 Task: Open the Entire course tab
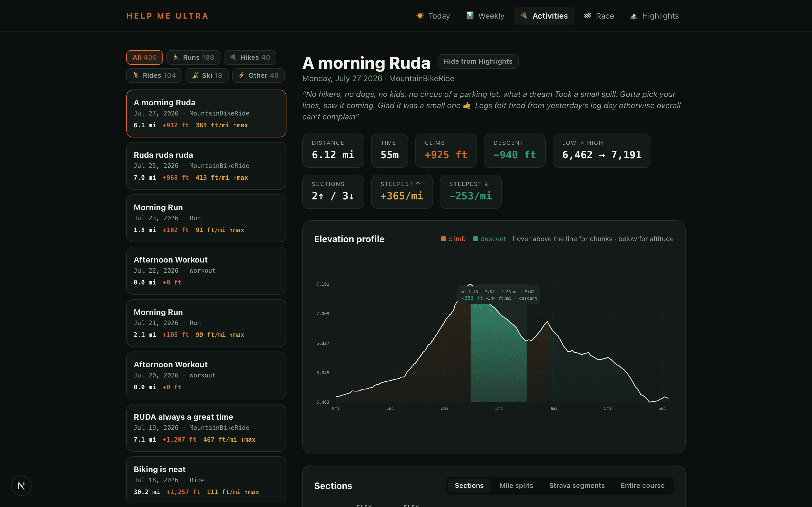643,485
